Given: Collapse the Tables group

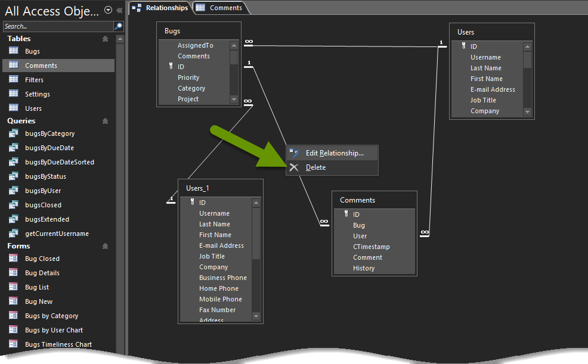Looking at the screenshot, I should [x=106, y=39].
